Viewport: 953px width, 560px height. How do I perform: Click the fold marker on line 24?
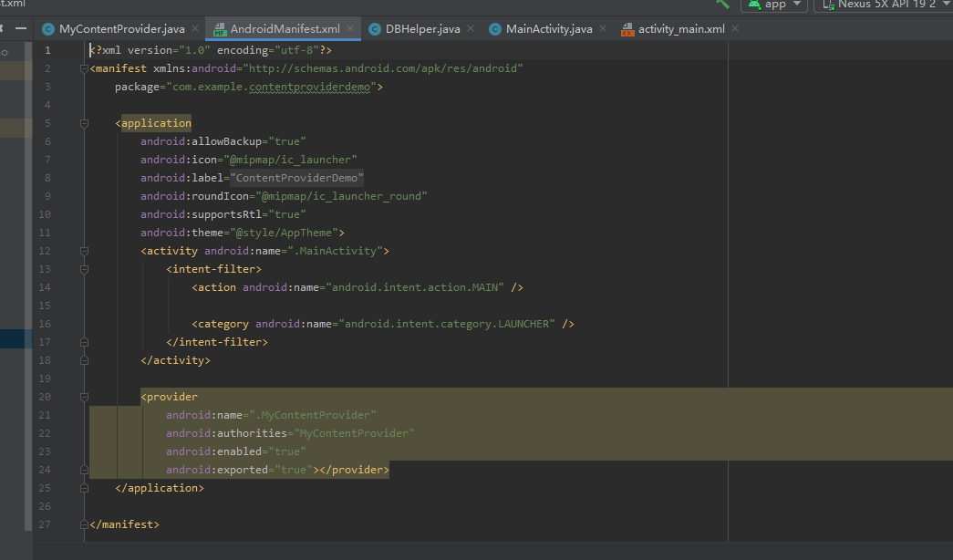(85, 470)
